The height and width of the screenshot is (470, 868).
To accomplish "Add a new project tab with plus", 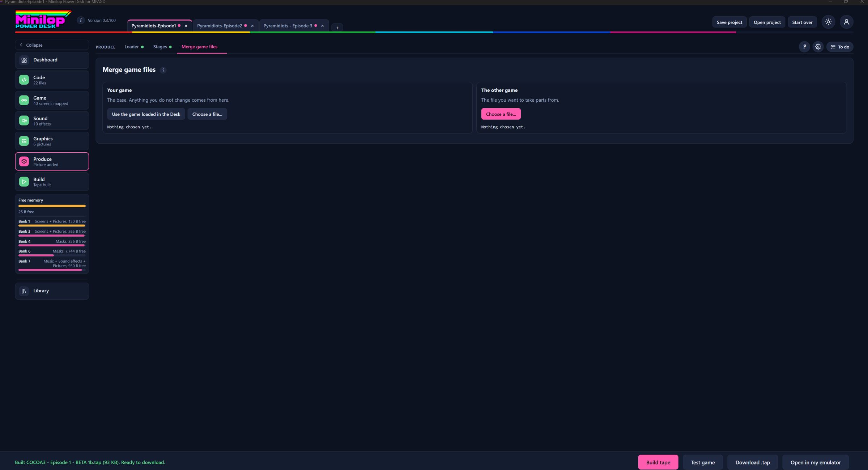I will click(x=337, y=28).
